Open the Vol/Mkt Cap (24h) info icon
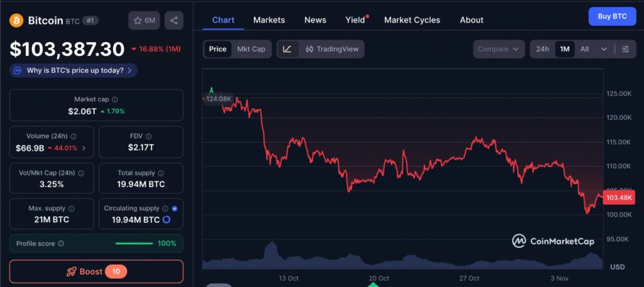 tap(81, 173)
